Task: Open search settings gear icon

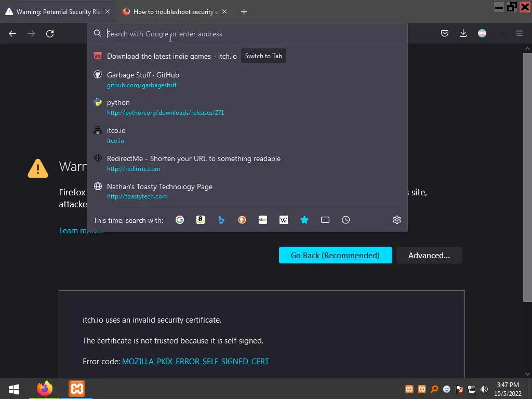Action: (396, 220)
